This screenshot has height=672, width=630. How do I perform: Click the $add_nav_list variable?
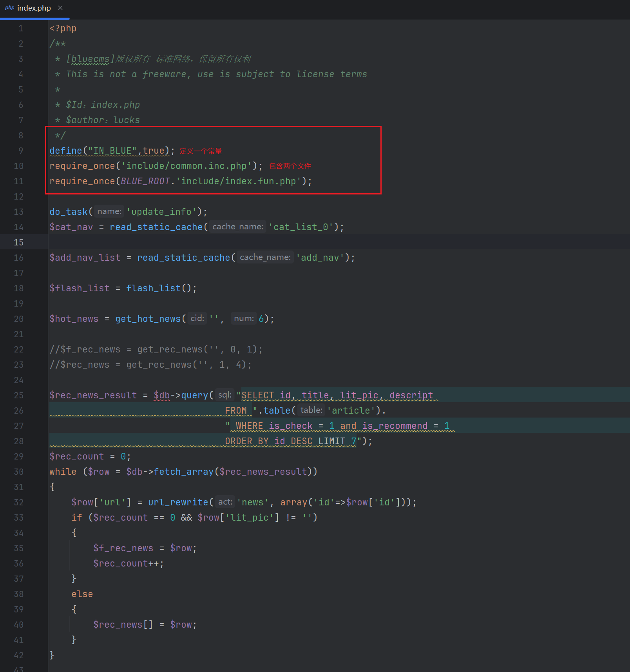click(x=85, y=258)
